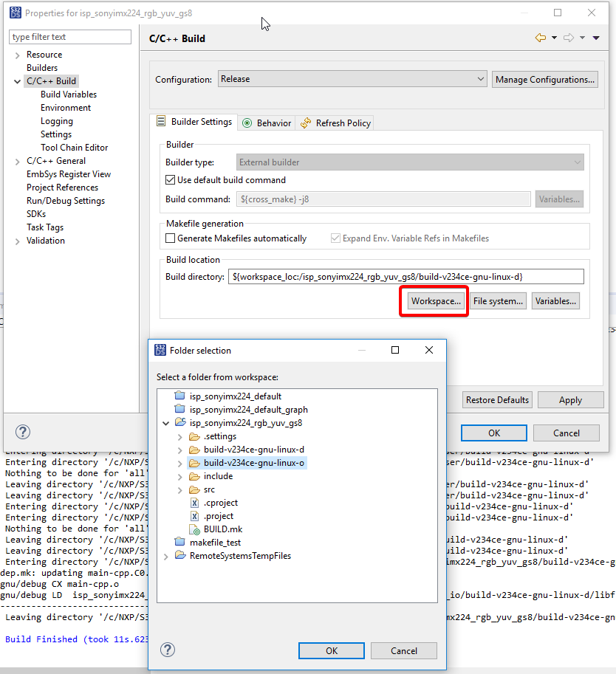
Task: Confirm Folder selection with OK
Action: (332, 650)
